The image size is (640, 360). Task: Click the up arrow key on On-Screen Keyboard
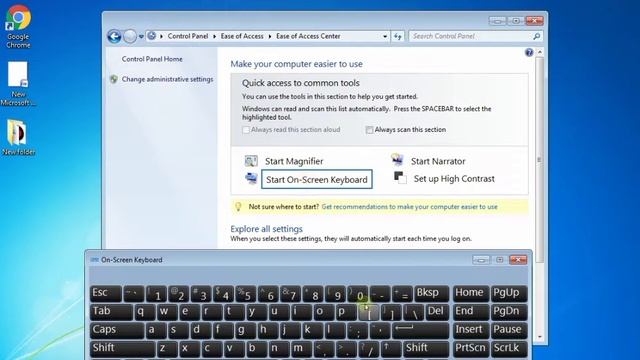(x=391, y=349)
